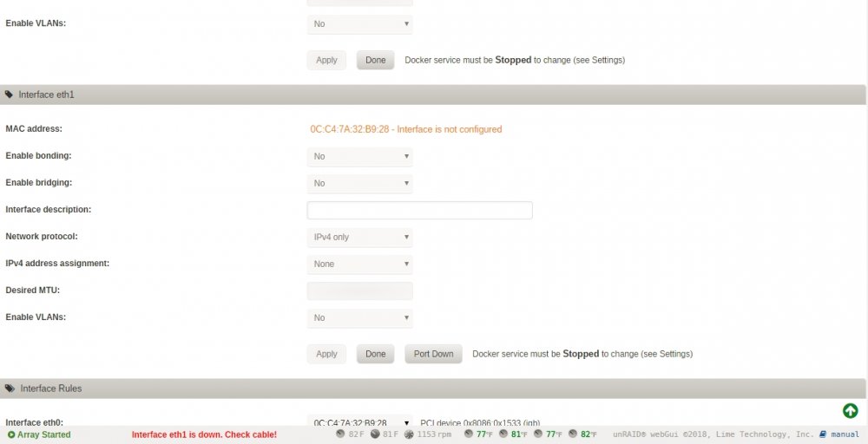Click the tag icon beside Interface eth1 header

pyautogui.click(x=9, y=95)
